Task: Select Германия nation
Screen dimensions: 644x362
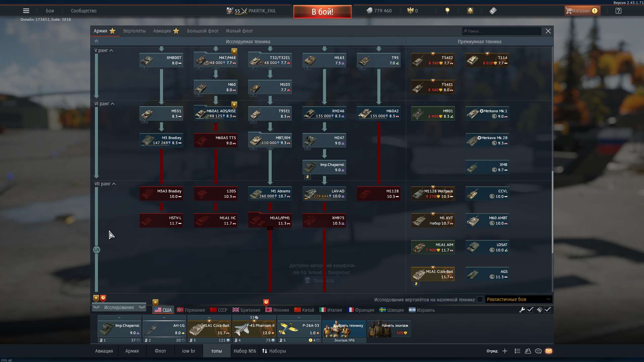Action: [x=191, y=310]
